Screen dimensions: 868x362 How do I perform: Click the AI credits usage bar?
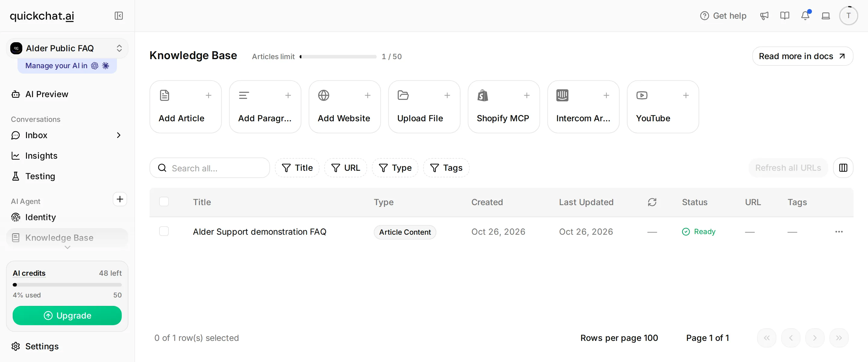pos(67,285)
